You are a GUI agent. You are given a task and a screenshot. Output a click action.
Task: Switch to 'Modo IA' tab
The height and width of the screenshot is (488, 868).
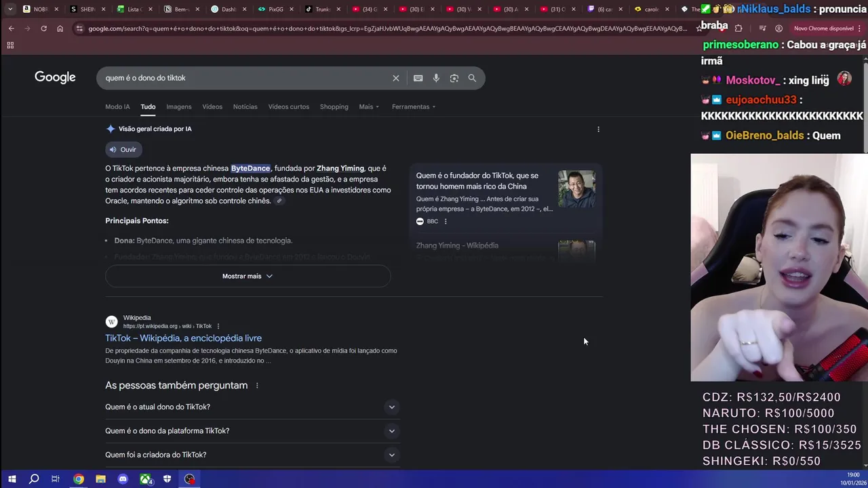tap(117, 106)
